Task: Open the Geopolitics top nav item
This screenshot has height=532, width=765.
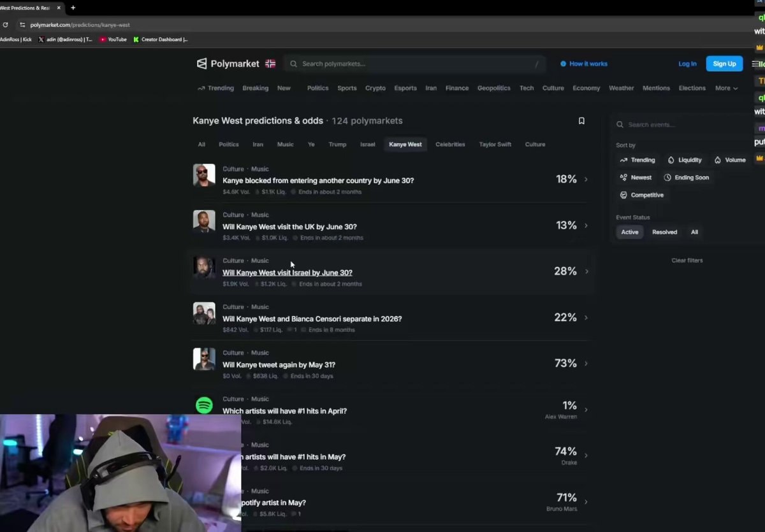Action: pos(494,88)
